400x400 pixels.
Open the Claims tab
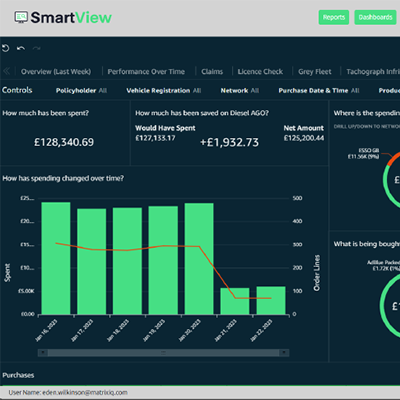point(212,72)
